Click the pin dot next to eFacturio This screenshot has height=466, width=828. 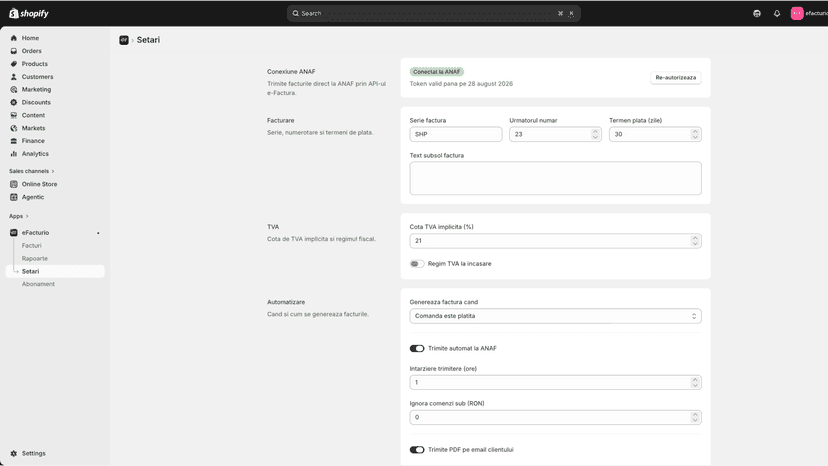(x=98, y=233)
